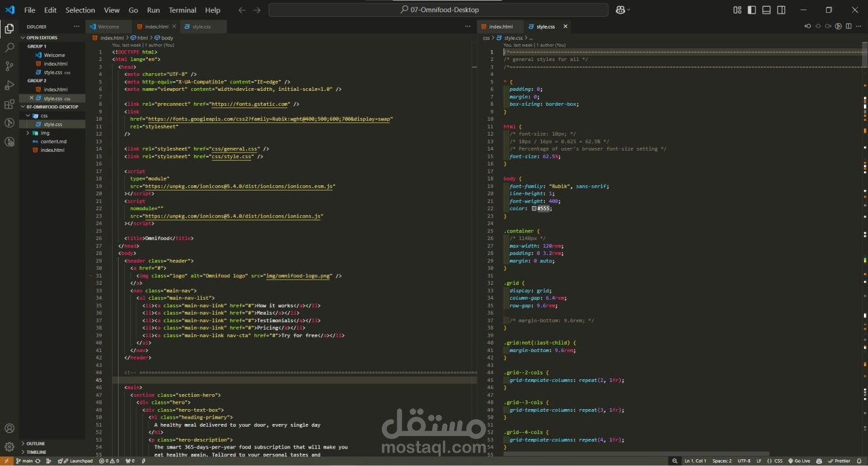The width and height of the screenshot is (868, 466).
Task: Open the Terminal menu
Action: 182,10
